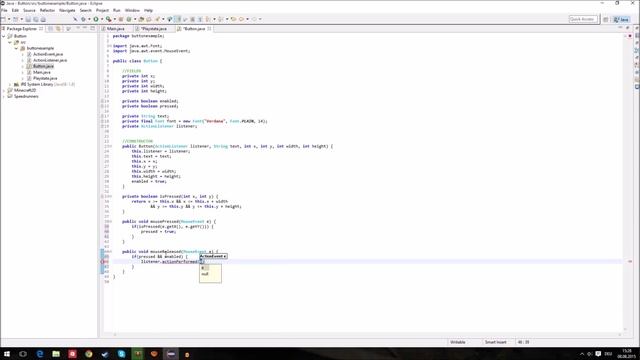Select Playstate.java in Package Explorer
The height and width of the screenshot is (360, 640).
tap(45, 78)
